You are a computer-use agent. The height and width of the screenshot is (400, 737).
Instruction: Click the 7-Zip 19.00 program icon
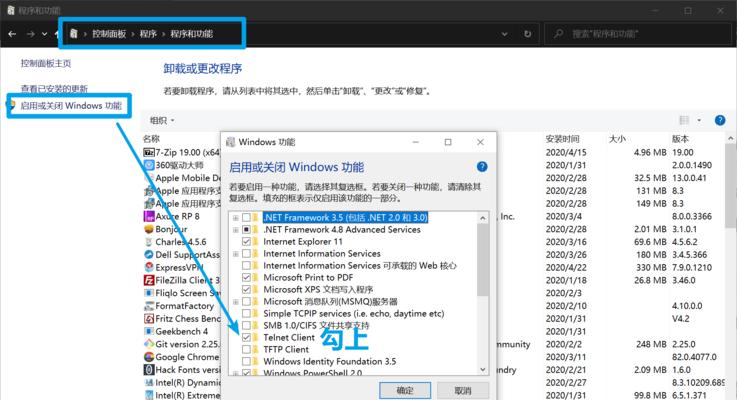(149, 152)
